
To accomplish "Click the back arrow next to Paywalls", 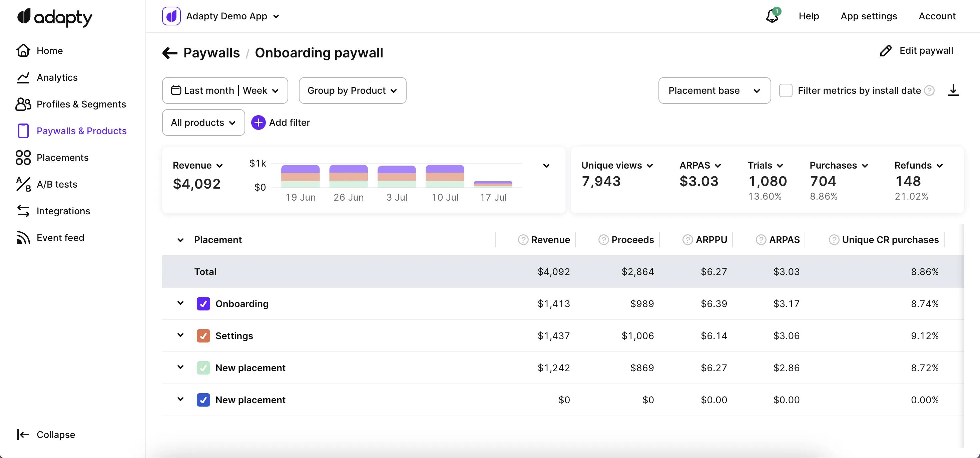I will click(170, 53).
